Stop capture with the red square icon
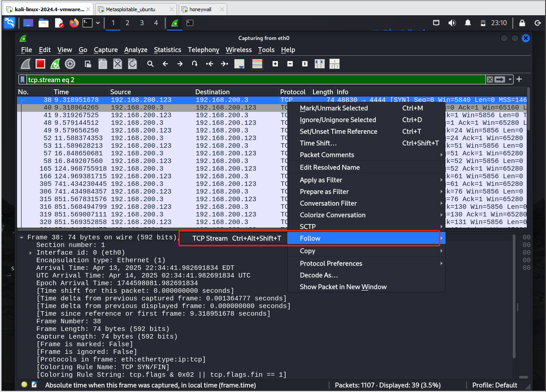Image resolution: width=546 pixels, height=392 pixels. 40,64
